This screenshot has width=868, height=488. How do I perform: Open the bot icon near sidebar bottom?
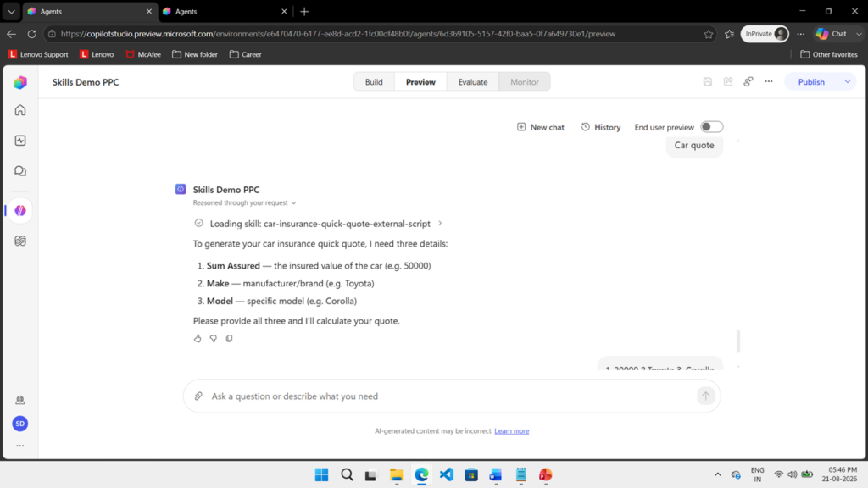tap(20, 400)
